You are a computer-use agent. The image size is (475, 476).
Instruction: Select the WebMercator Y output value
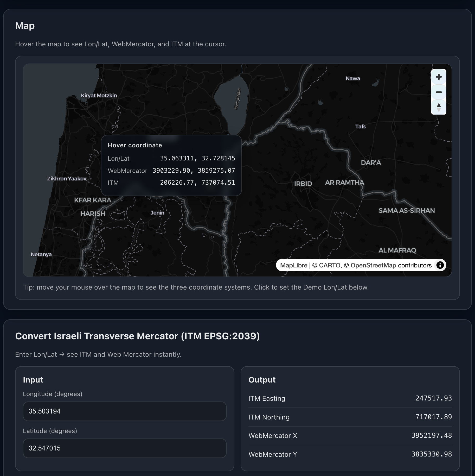click(x=431, y=454)
